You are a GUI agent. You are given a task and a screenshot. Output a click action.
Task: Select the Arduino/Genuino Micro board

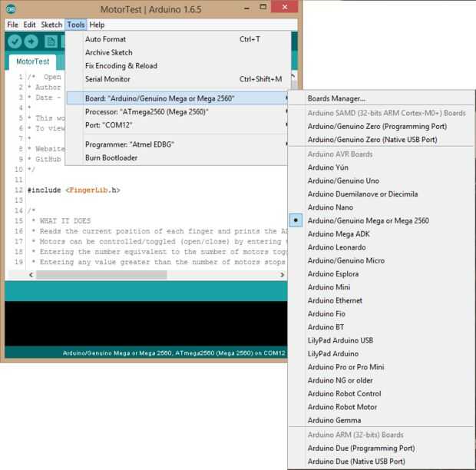tap(382, 260)
